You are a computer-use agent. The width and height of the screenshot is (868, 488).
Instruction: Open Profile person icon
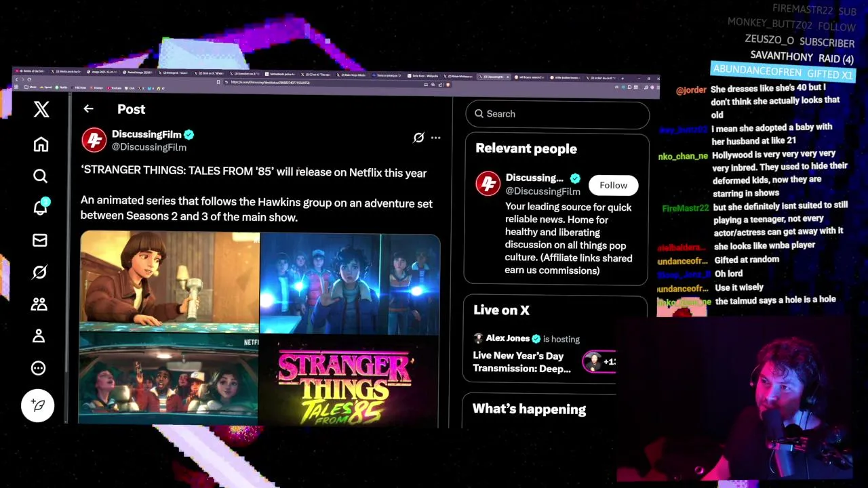click(x=39, y=335)
